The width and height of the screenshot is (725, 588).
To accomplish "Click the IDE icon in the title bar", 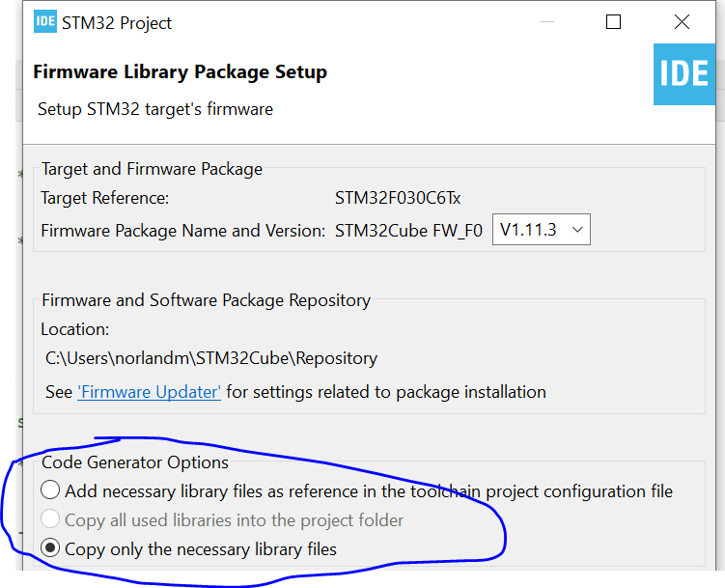I will pyautogui.click(x=44, y=22).
